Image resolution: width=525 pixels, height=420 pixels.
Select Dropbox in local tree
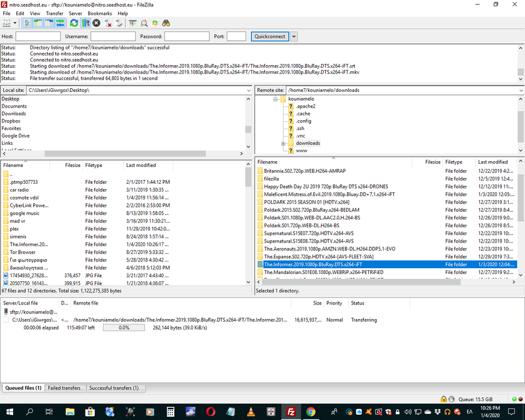[11, 121]
